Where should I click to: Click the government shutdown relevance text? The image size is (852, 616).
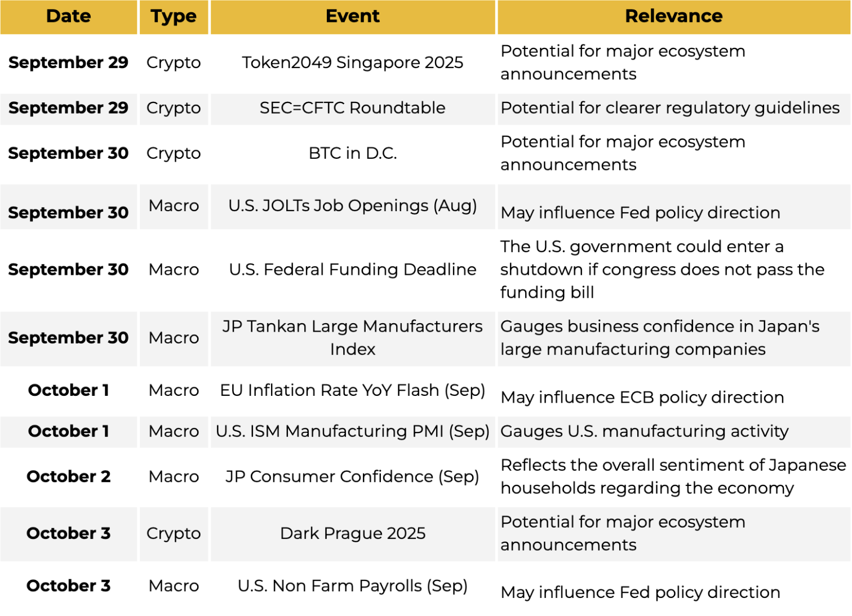pos(662,270)
